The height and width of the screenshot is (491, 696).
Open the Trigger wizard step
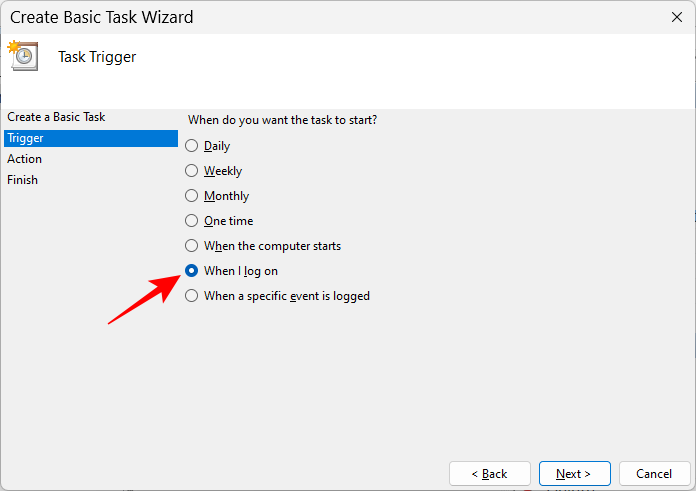tap(25, 138)
